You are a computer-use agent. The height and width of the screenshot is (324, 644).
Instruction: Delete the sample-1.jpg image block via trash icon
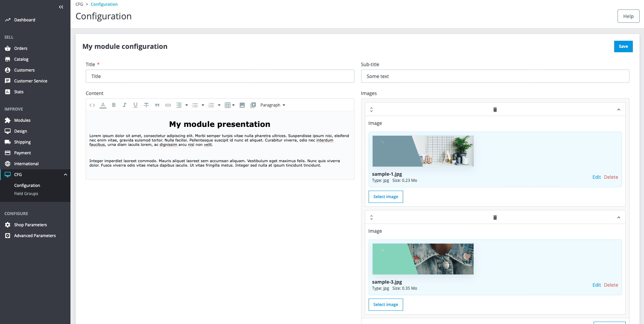495,110
